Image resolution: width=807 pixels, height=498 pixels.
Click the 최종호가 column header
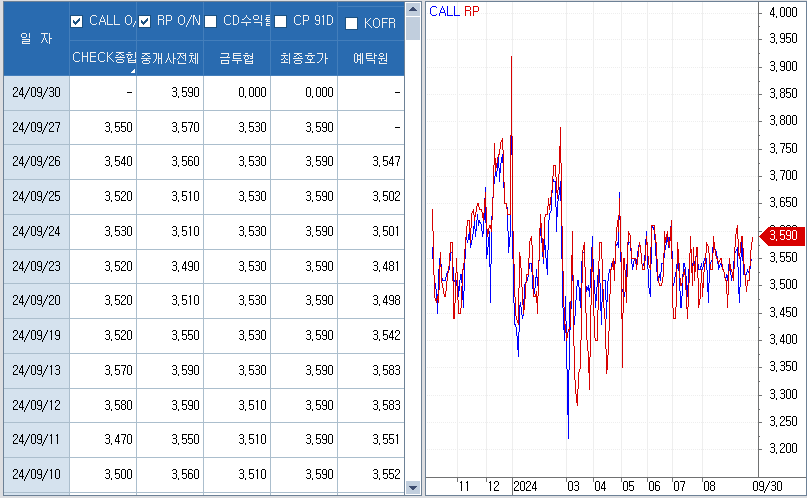(x=304, y=58)
